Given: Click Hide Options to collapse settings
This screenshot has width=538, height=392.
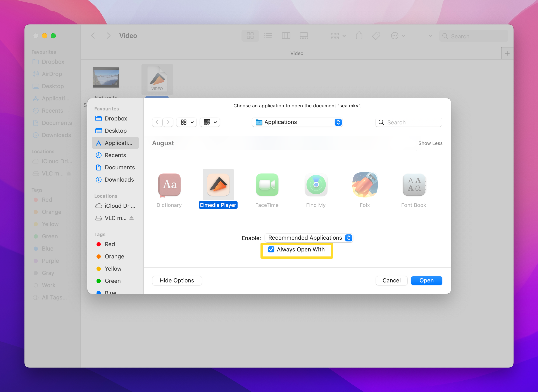Looking at the screenshot, I should tap(176, 280).
